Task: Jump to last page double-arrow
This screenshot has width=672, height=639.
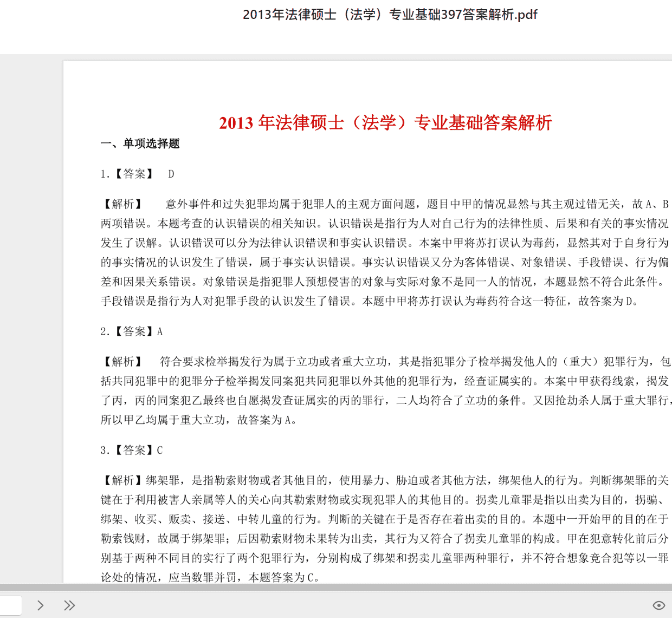Action: click(x=69, y=605)
